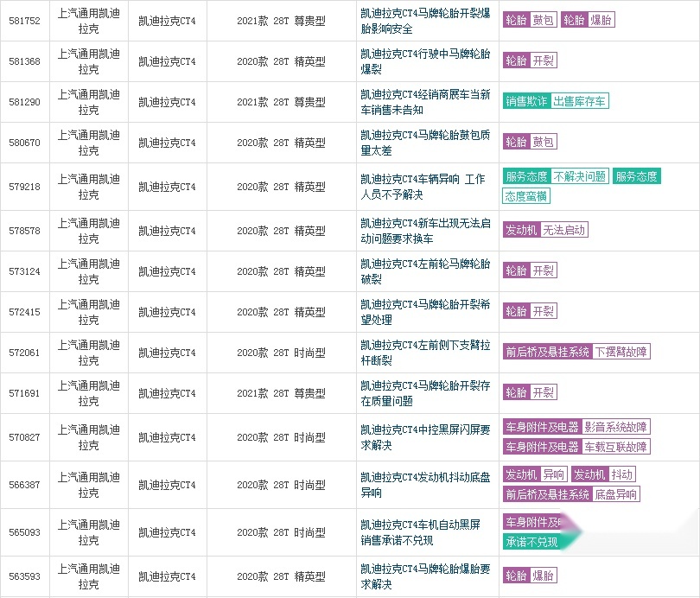
Task: Select complaint number 570827
Action: [24, 437]
